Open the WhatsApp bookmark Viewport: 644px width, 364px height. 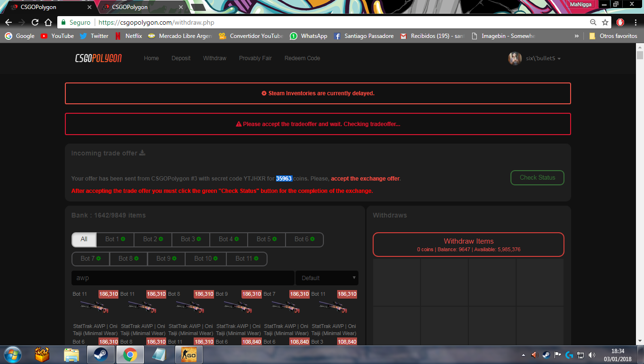point(309,36)
